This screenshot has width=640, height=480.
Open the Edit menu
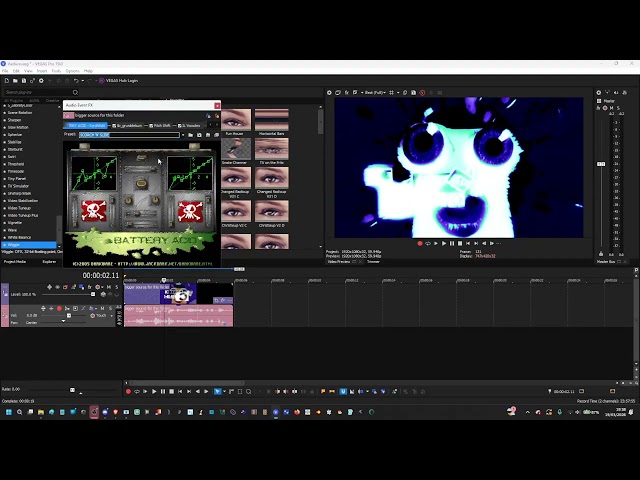(16, 71)
